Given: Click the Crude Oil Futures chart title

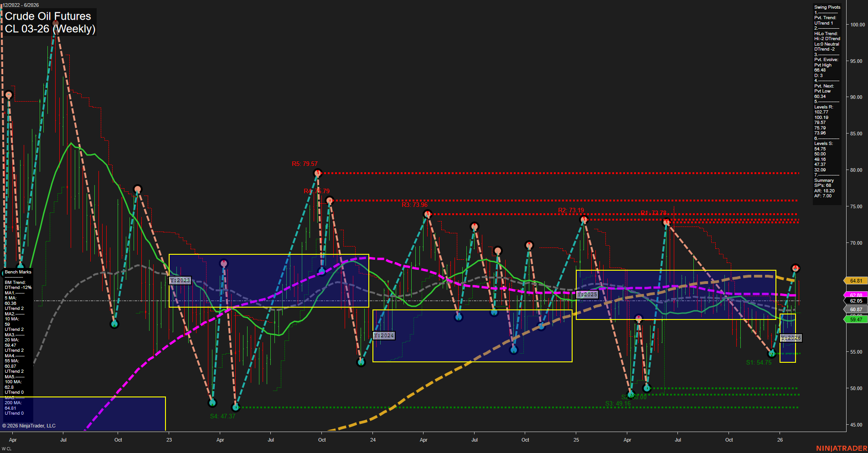Looking at the screenshot, I should coord(47,16).
